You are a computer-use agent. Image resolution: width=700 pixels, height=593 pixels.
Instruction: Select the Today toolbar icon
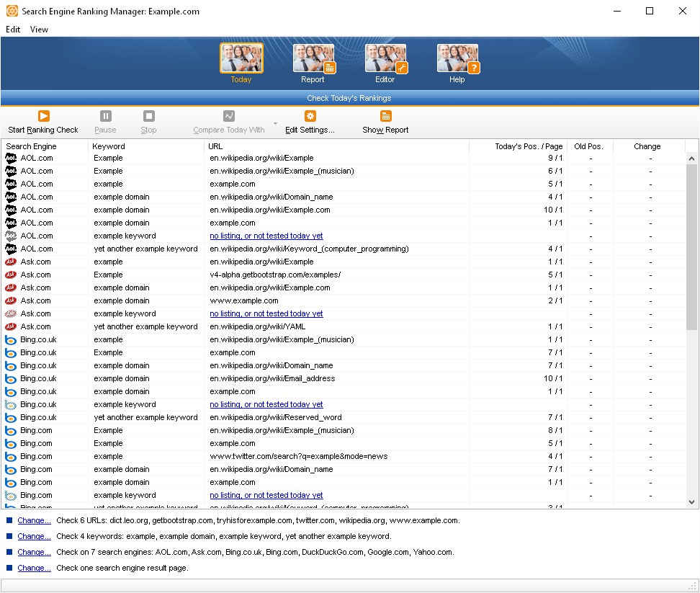pos(241,58)
